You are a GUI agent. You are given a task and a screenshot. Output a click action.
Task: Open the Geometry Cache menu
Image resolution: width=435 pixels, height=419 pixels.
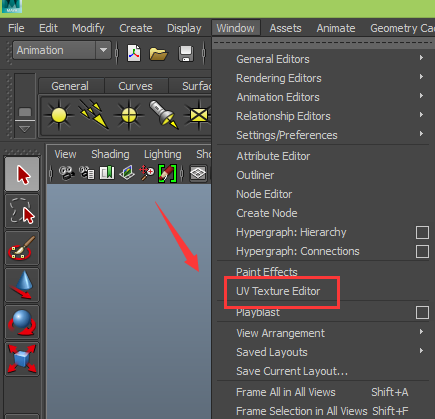(x=402, y=28)
